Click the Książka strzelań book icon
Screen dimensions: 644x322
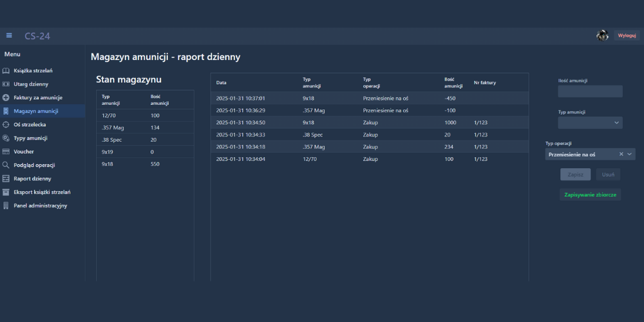[x=6, y=71]
